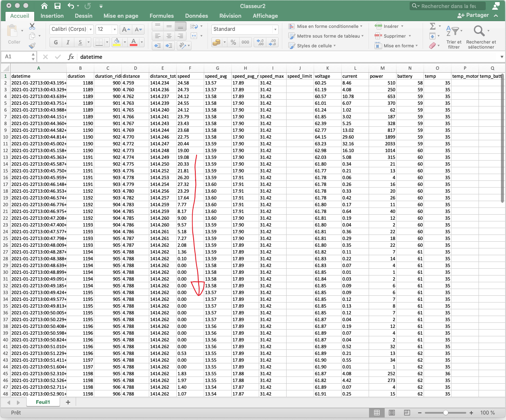This screenshot has height=420, width=506.
Task: Toggle underline S formatting
Action: [80, 42]
